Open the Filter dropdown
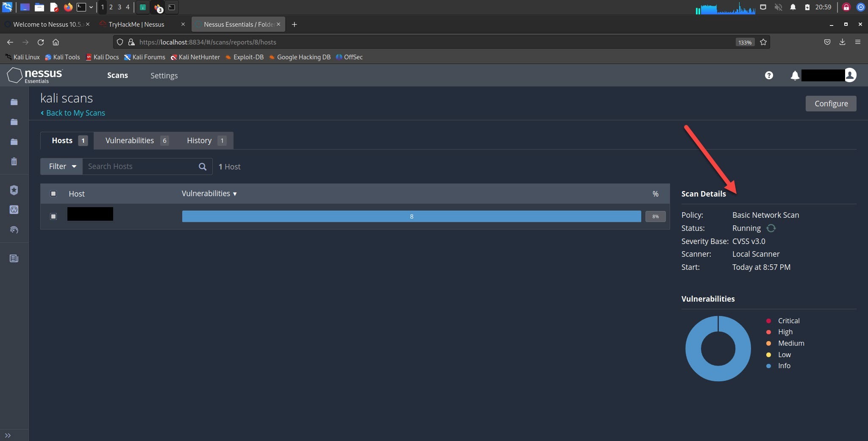The width and height of the screenshot is (868, 441). (62, 166)
